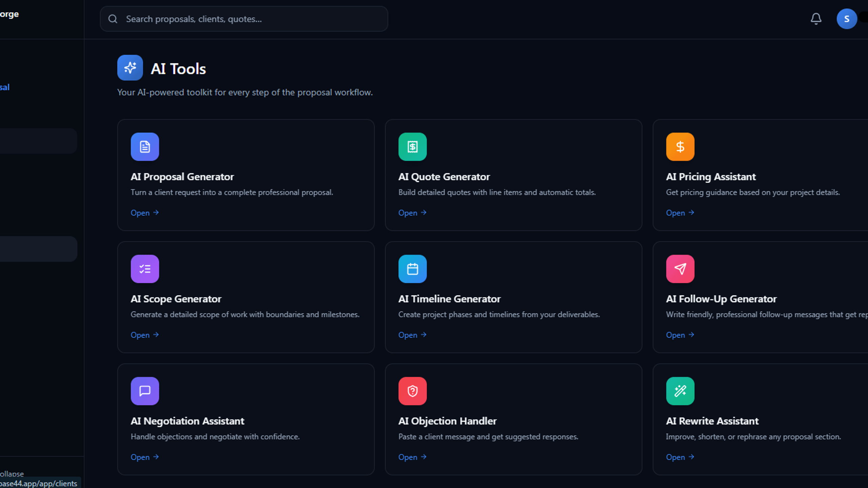Select the AI Quote Generator title
This screenshot has height=488, width=868.
click(x=444, y=177)
